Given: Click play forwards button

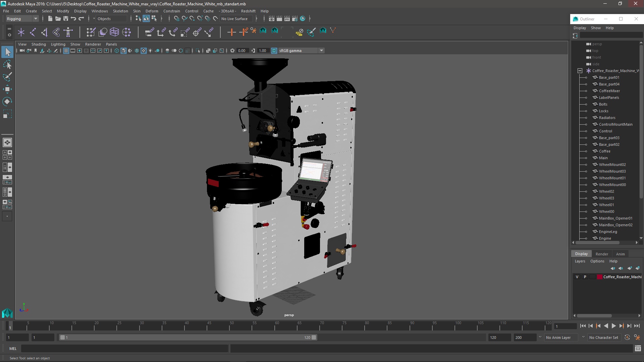Looking at the screenshot, I should pyautogui.click(x=613, y=326).
